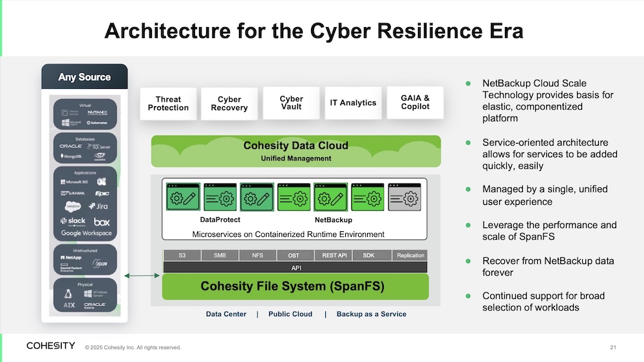Click the Linux penguin icon
Image resolution: width=644 pixels, height=362 pixels.
tap(68, 293)
